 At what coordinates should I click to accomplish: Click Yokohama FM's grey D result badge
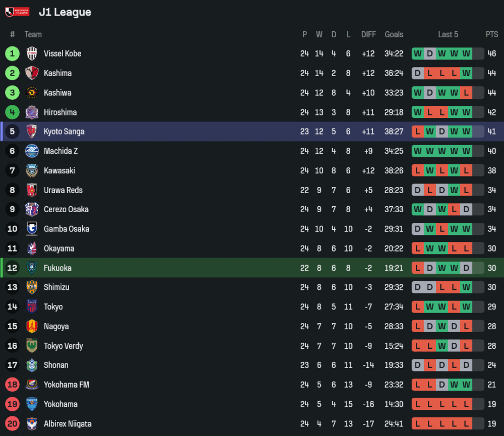[442, 385]
